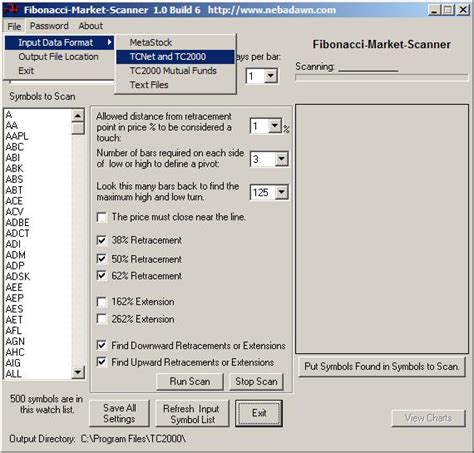The height and width of the screenshot is (453, 474).
Task: Select symbol ADM in list
Action: pyautogui.click(x=15, y=255)
